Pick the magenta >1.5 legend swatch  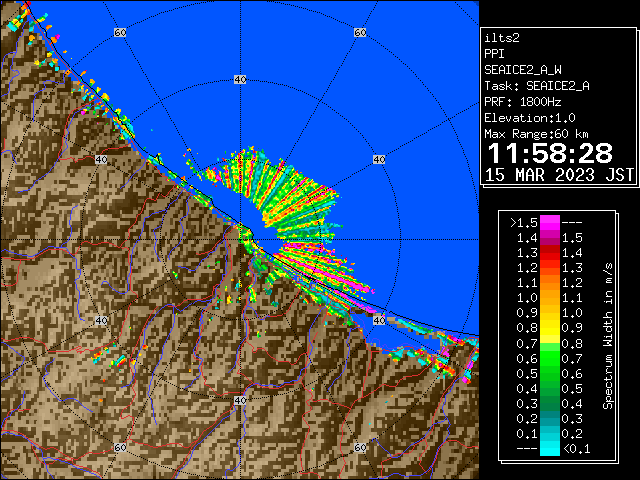point(550,223)
